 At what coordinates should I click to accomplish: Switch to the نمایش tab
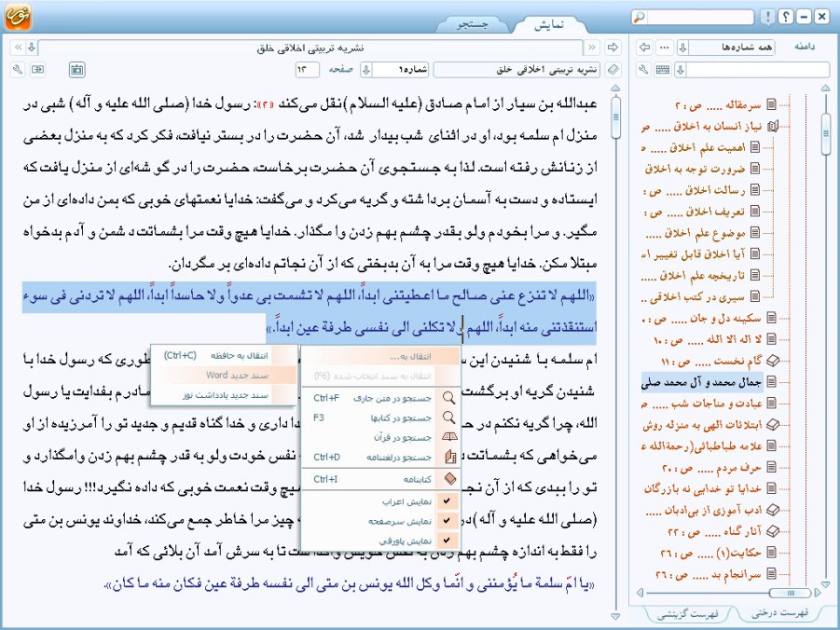pyautogui.click(x=548, y=24)
